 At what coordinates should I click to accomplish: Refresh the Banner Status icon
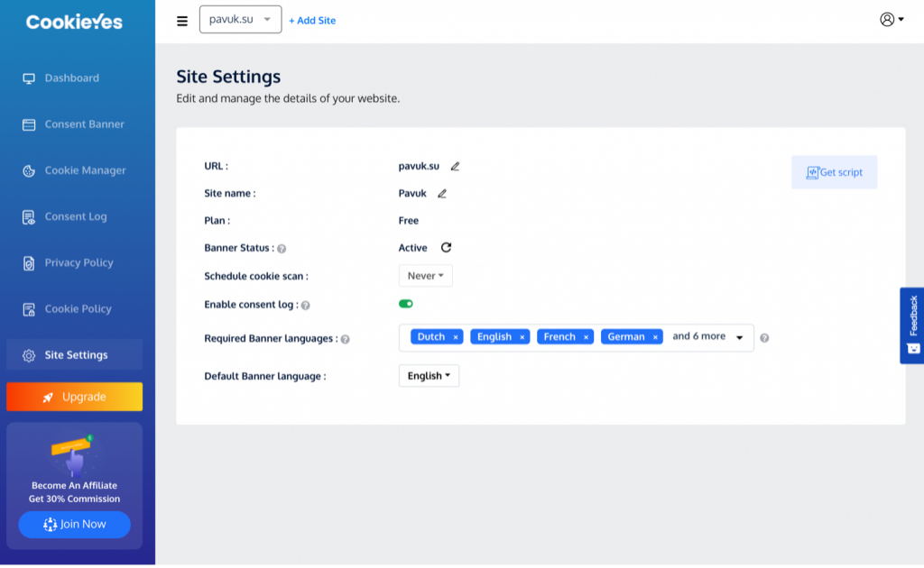click(x=446, y=248)
